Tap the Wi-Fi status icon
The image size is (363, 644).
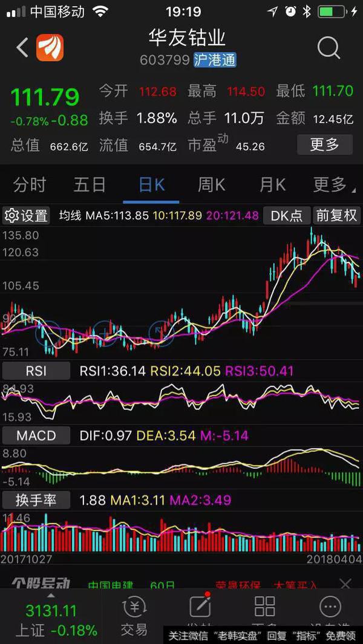(100, 11)
